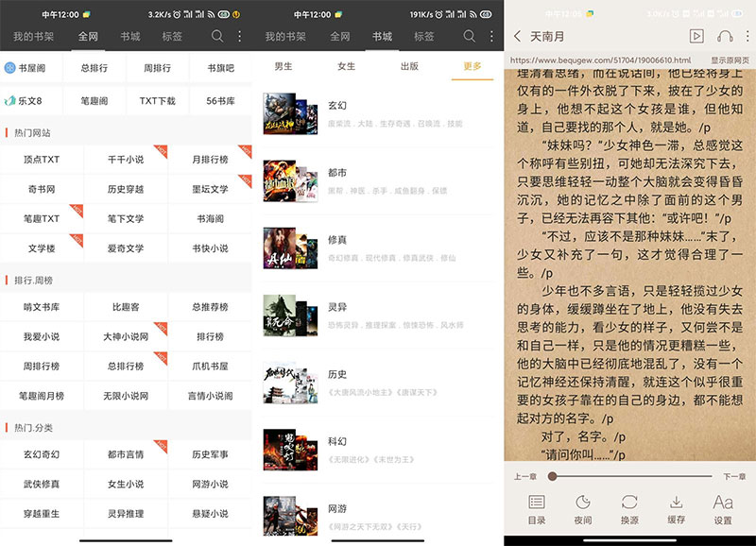Tap the play icon in the reader header

click(696, 36)
